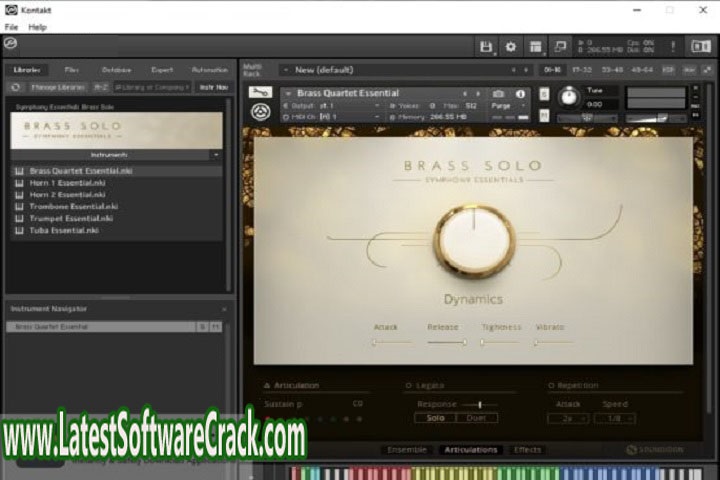Enable the Legato section toggle
The height and width of the screenshot is (480, 720).
coord(408,385)
